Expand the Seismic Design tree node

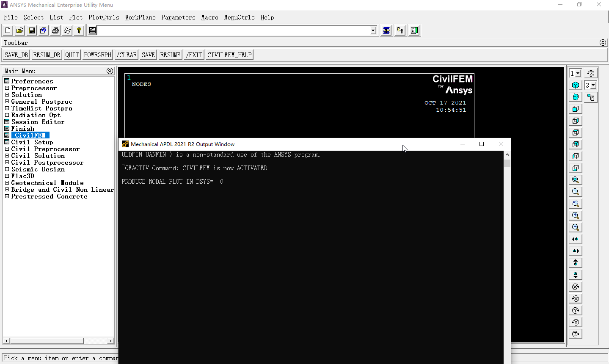(7, 169)
